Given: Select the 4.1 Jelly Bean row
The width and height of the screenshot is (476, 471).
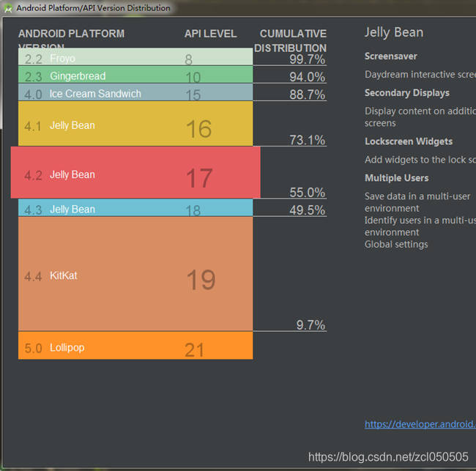Looking at the screenshot, I should [135, 123].
